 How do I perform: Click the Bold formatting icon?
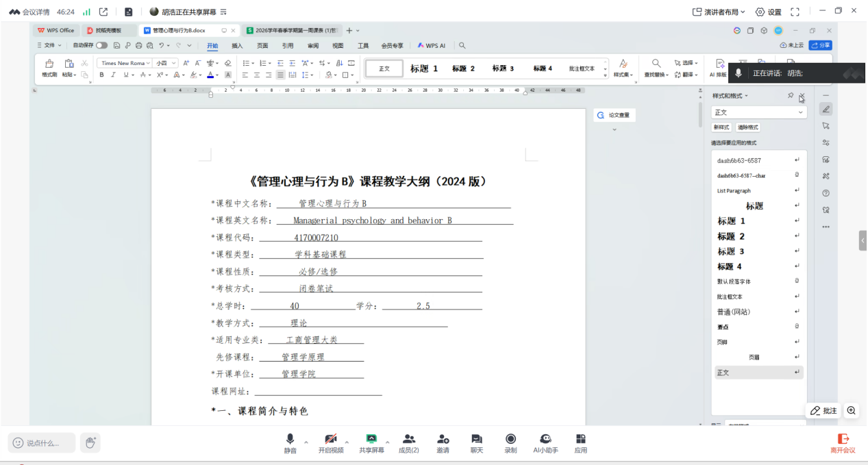102,75
